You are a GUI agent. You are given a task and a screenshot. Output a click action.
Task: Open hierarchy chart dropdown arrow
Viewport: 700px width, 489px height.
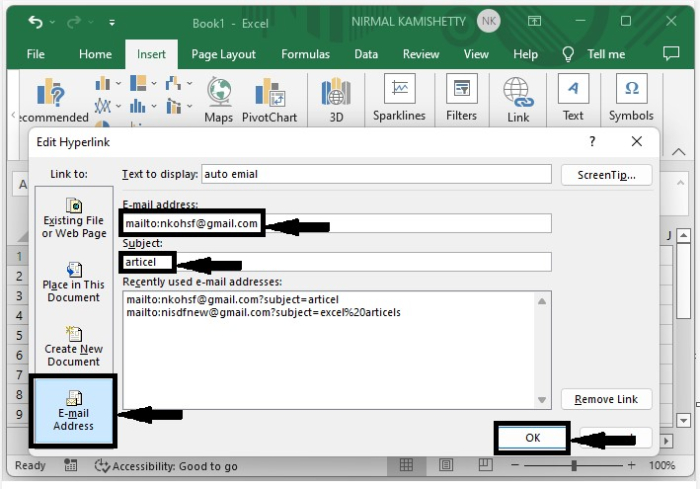(x=154, y=84)
